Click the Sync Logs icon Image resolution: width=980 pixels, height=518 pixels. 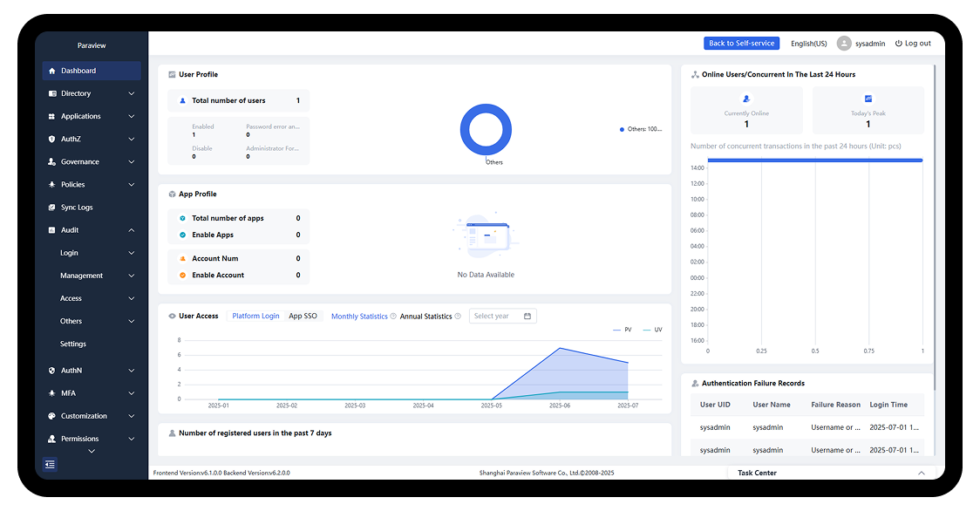click(51, 208)
